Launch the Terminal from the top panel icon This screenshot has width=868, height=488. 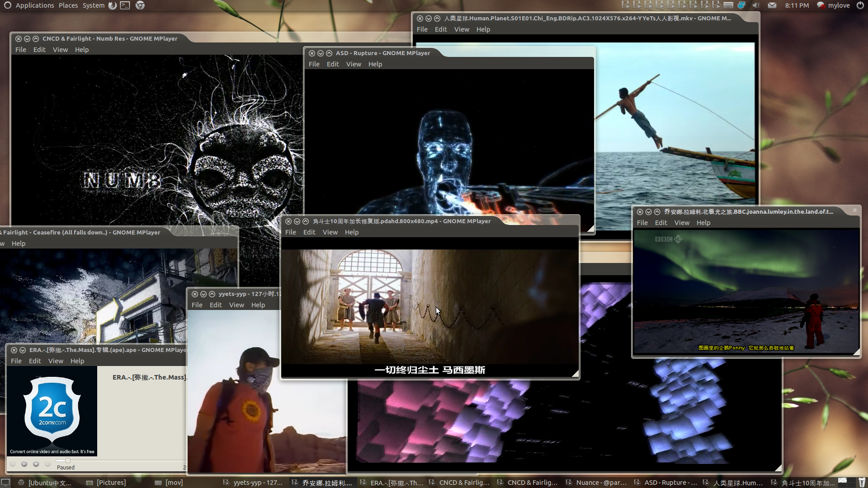[125, 5]
